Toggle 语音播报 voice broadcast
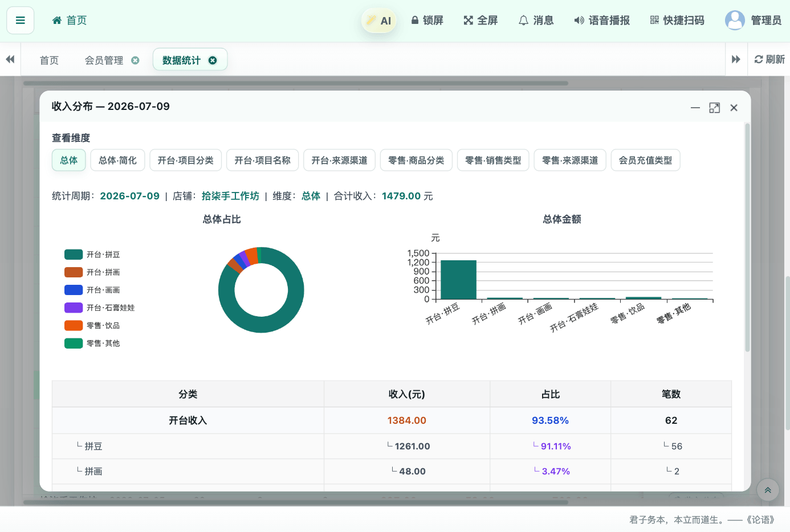Screen dimensions: 790x532 pos(602,21)
